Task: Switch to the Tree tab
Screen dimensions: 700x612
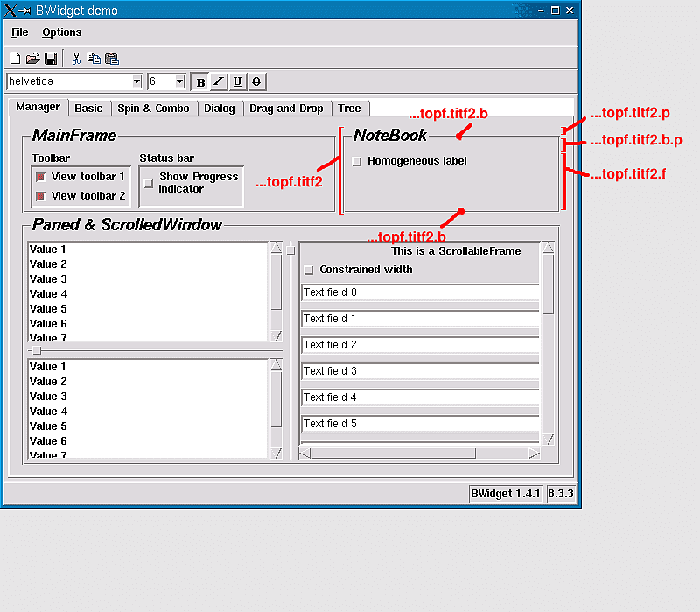Action: (350, 108)
